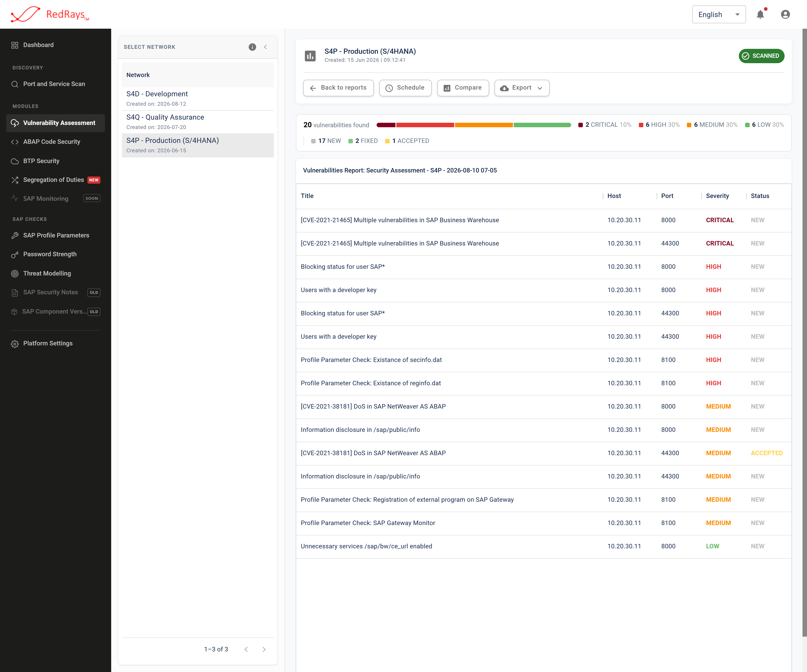This screenshot has height=672, width=807.
Task: Click the '6 MEDIUM 30%' legend entry
Action: (712, 125)
